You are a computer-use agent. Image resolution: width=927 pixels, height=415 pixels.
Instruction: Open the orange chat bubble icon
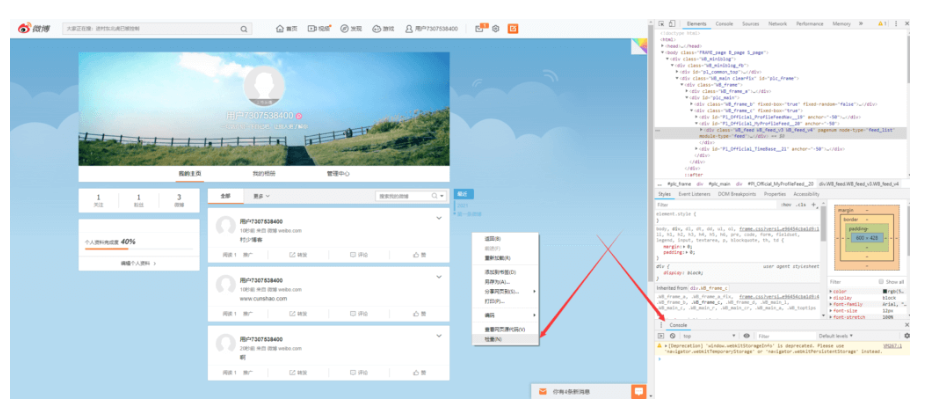(639, 393)
